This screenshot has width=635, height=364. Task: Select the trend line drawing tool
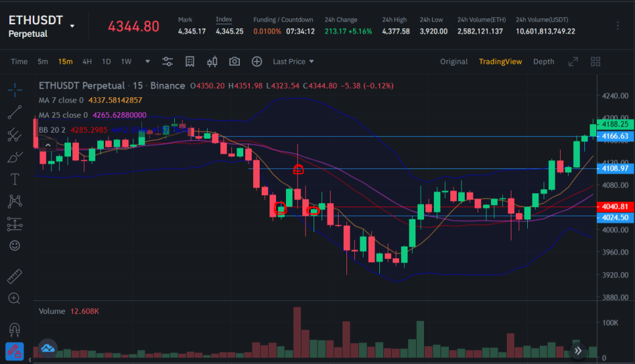click(x=14, y=112)
